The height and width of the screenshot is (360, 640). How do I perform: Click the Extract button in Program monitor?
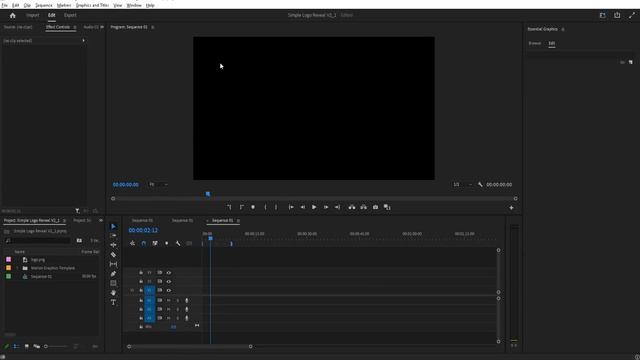click(363, 207)
